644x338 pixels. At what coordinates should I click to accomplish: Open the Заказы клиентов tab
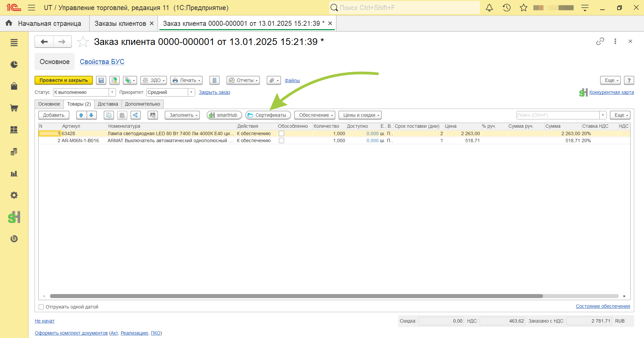coord(120,23)
